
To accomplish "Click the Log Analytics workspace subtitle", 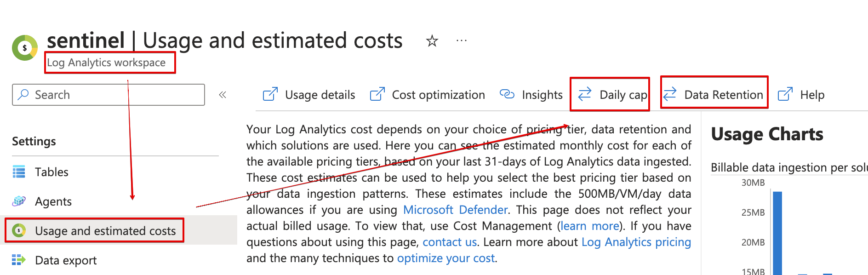I will pos(106,63).
